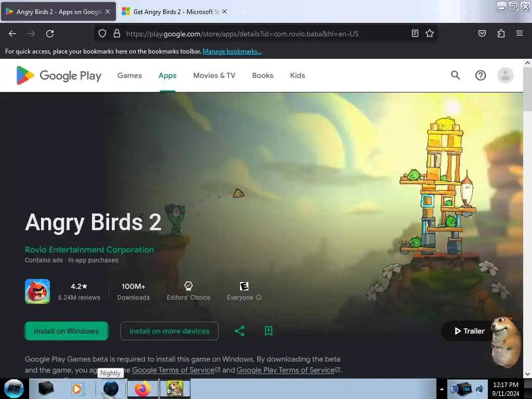532x399 pixels.
Task: Open the Books section
Action: click(262, 75)
